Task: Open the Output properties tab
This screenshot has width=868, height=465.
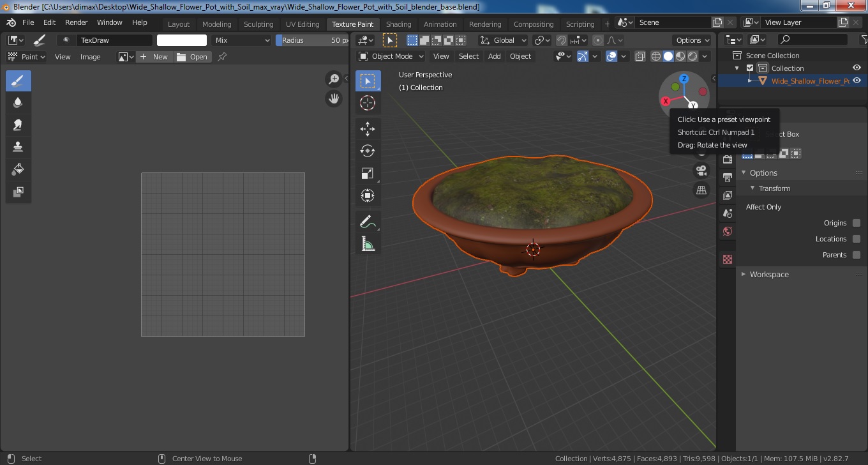Action: pyautogui.click(x=728, y=177)
